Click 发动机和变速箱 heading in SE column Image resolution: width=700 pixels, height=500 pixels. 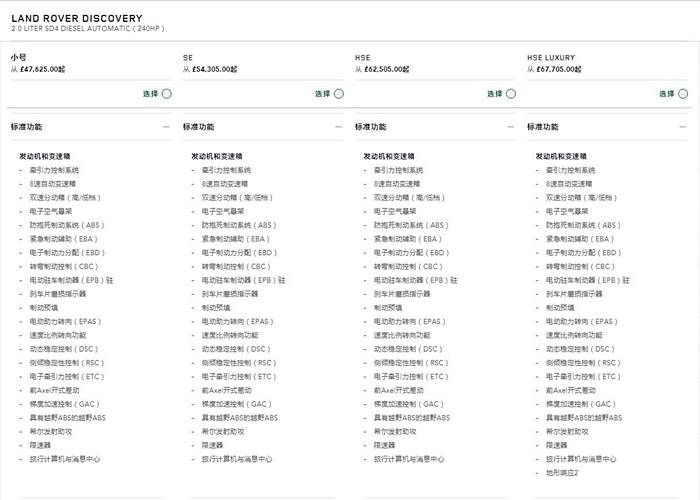217,156
